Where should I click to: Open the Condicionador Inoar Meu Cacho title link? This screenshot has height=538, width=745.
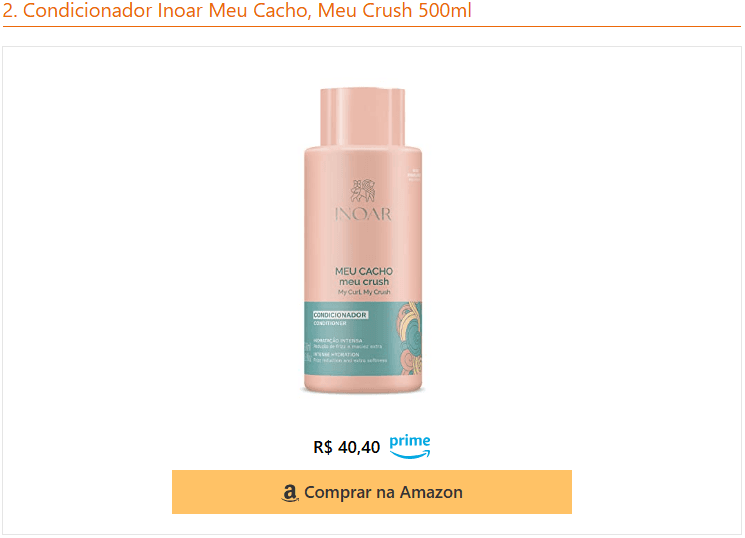(x=237, y=10)
